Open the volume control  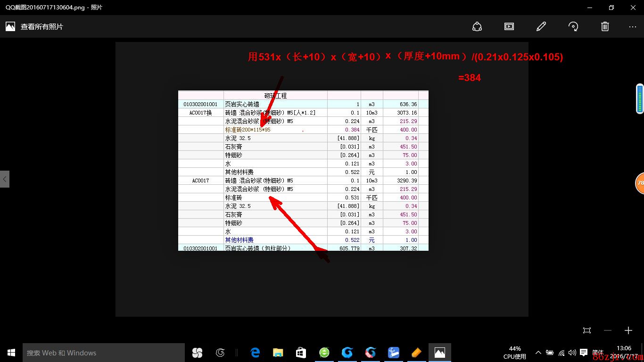(x=572, y=353)
